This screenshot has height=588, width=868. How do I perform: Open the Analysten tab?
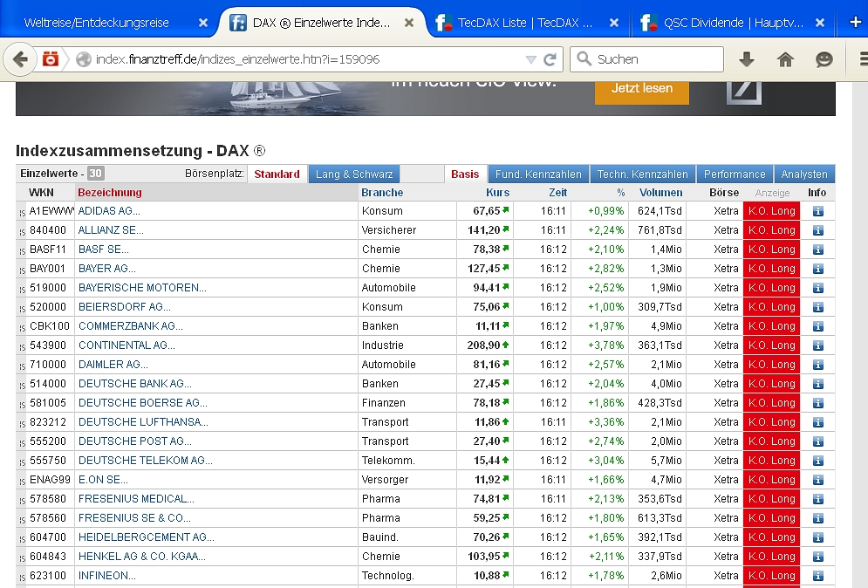coord(804,174)
